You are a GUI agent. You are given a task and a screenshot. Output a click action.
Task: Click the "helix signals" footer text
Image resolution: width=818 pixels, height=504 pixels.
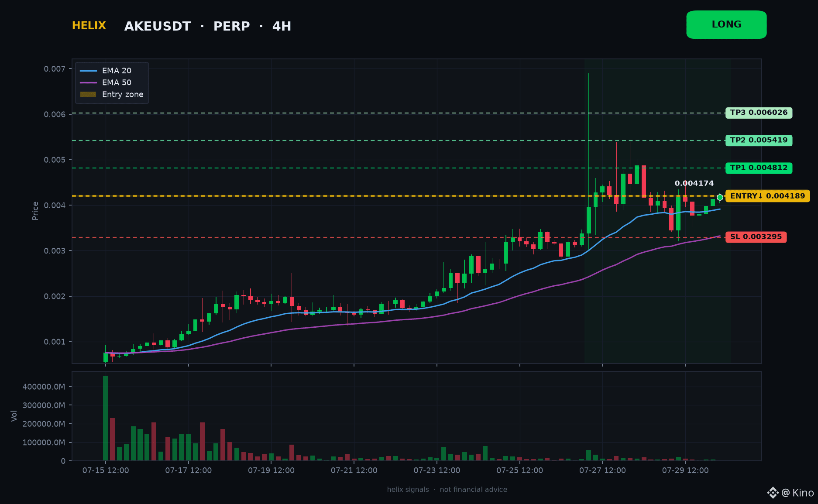point(408,490)
